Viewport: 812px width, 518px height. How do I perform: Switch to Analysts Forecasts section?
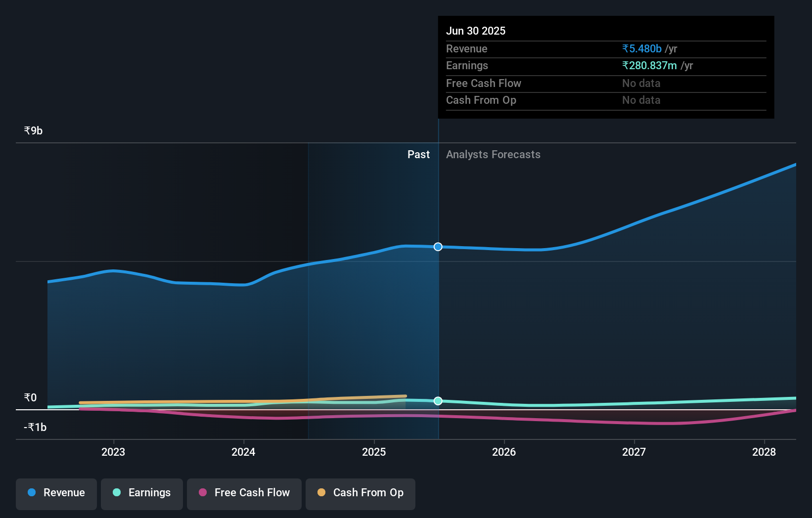[493, 154]
